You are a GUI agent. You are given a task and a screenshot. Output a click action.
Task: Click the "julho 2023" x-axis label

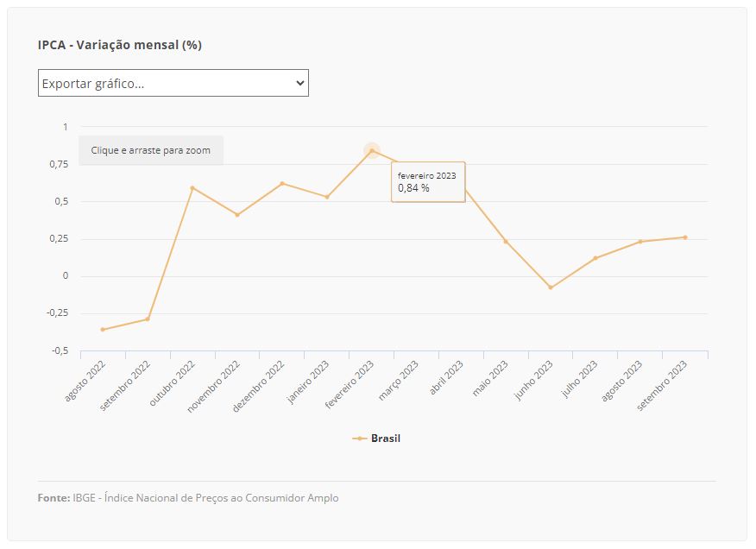tap(580, 379)
